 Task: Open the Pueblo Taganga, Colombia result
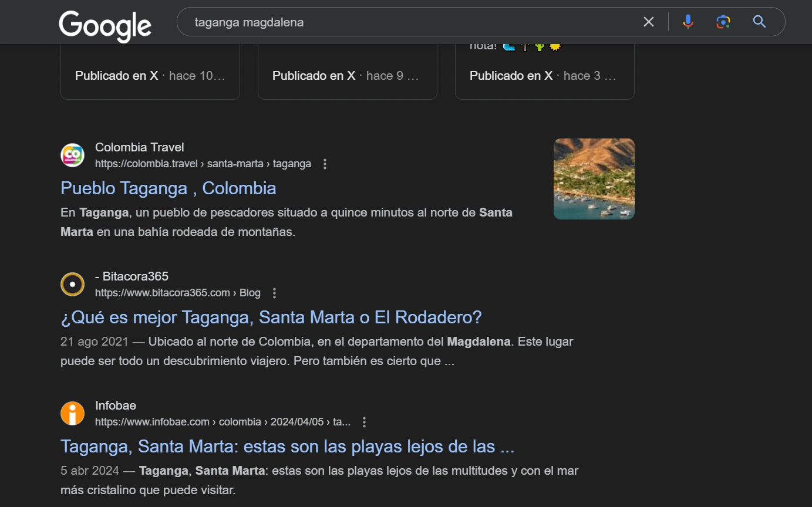point(169,188)
